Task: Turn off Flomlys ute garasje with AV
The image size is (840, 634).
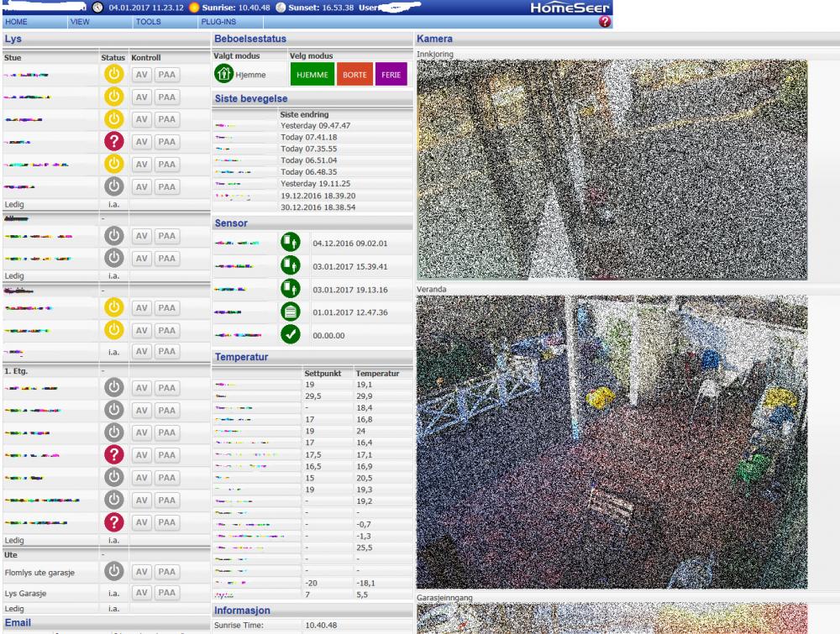Action: 141,572
